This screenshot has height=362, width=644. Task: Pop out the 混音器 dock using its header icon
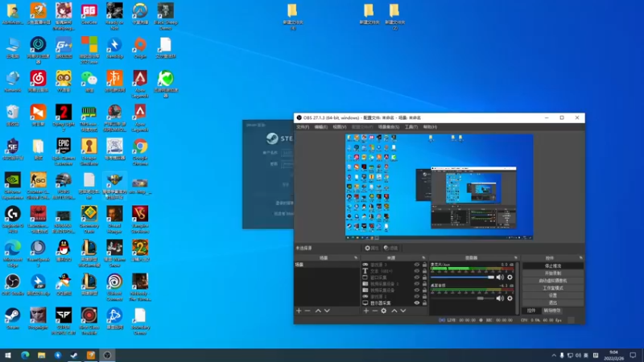(515, 257)
